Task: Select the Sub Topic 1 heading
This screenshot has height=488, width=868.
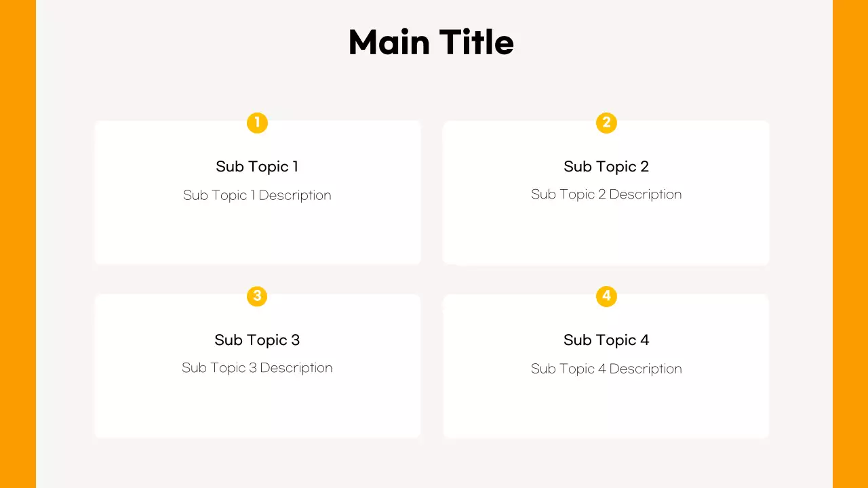Action: click(257, 167)
